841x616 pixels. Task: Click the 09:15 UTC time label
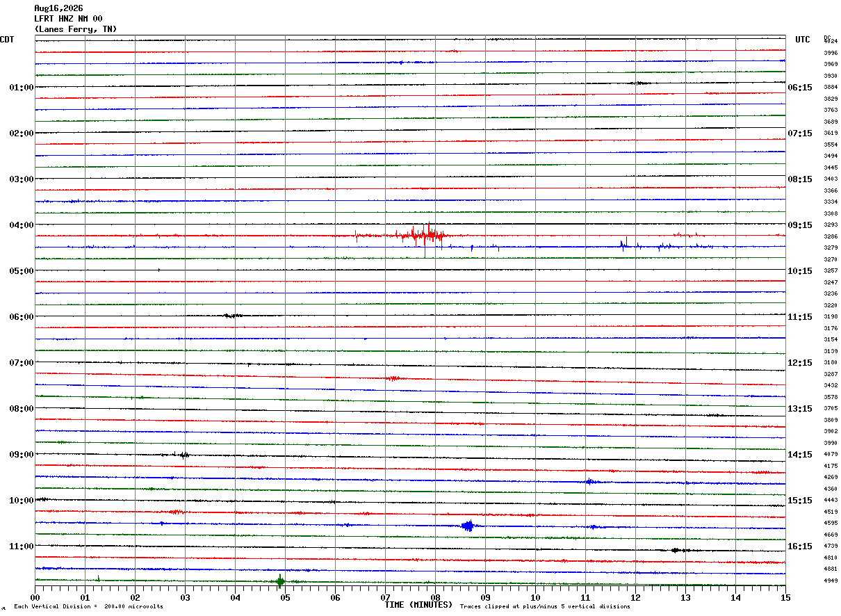coord(800,225)
